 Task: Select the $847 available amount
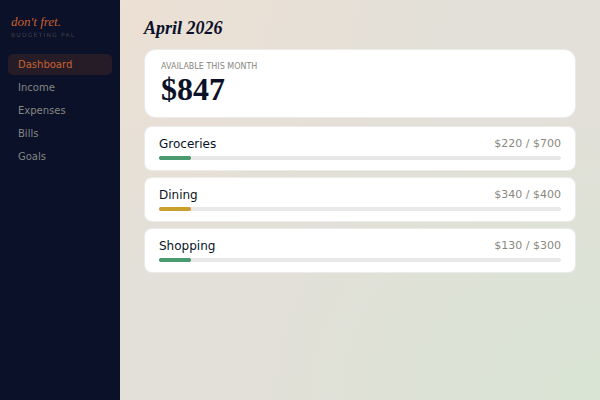pos(193,90)
